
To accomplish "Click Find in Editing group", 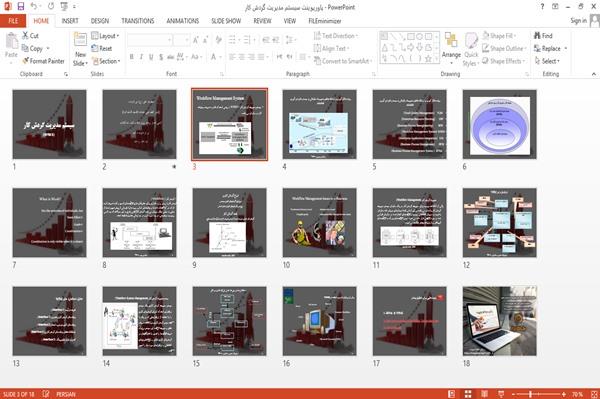I will (x=543, y=36).
